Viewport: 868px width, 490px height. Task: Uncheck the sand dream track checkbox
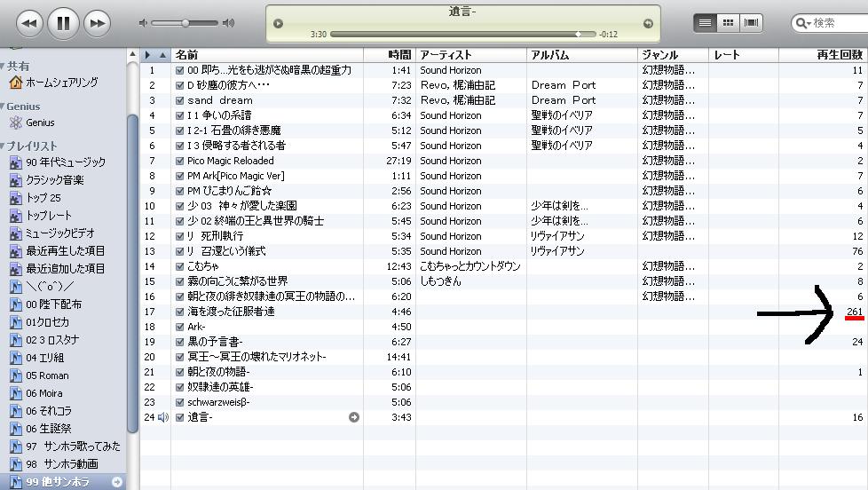tap(179, 101)
